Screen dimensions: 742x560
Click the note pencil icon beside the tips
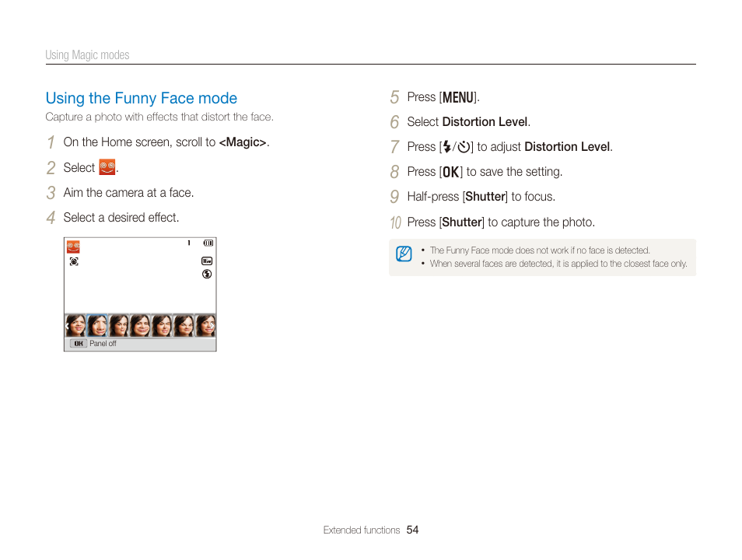[404, 254]
